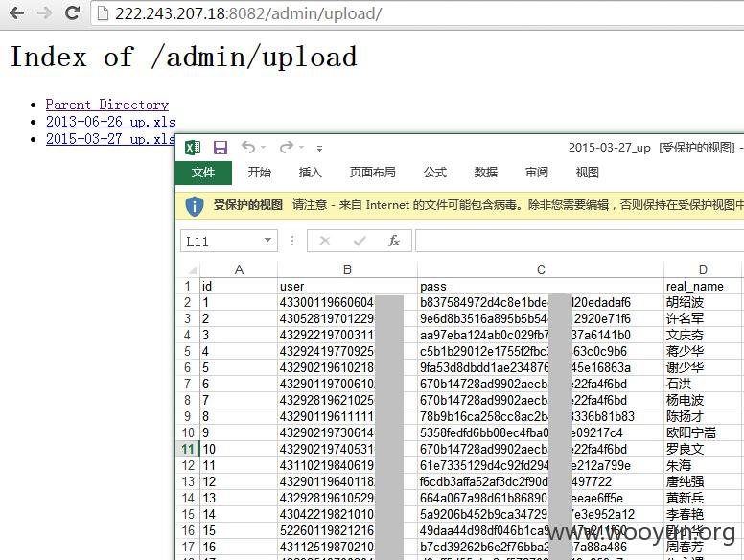Open the 2013-06-26_up.xls file link
This screenshot has height=560, width=744.
click(111, 122)
